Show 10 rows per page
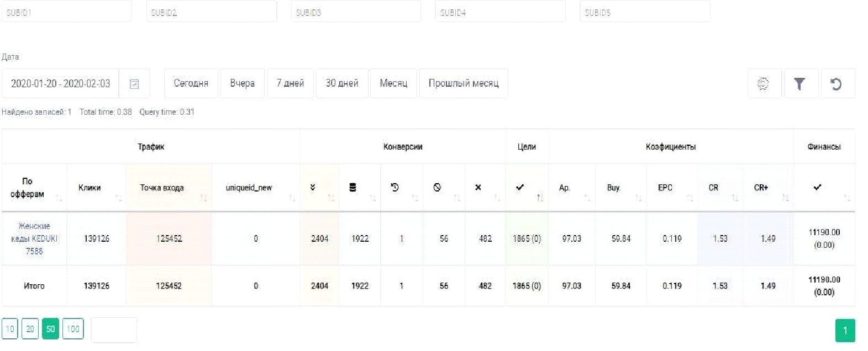 click(10, 329)
